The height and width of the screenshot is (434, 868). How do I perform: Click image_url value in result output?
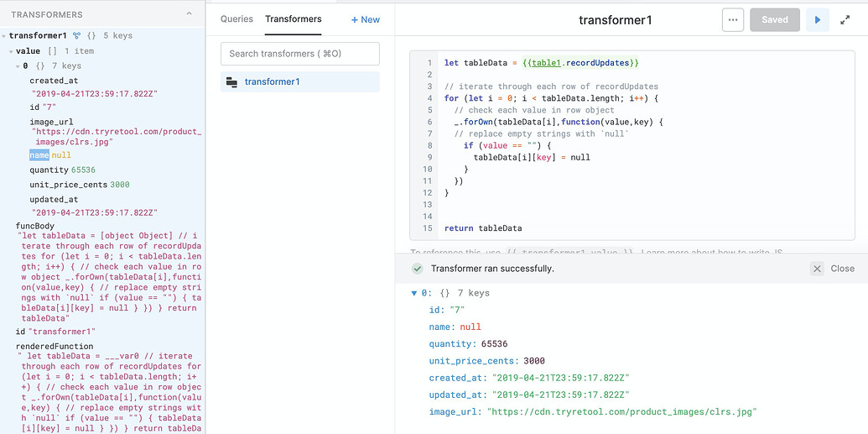tap(621, 412)
